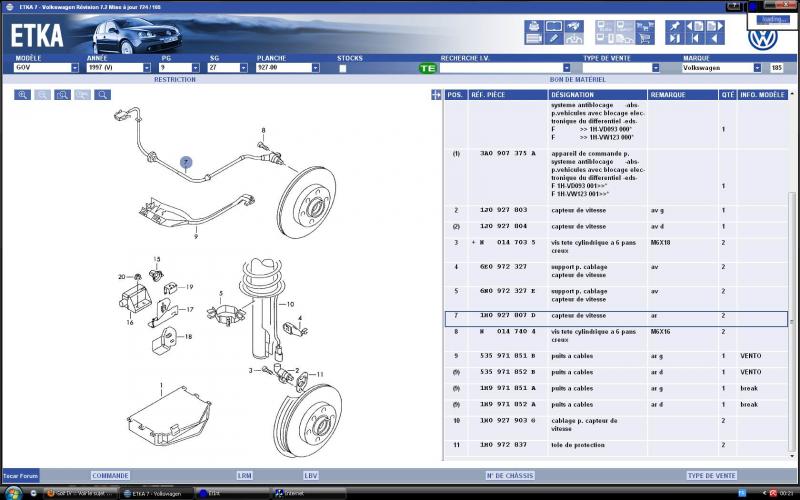This screenshot has width=800, height=500.
Task: Click Tecar Forum button
Action: (21, 476)
